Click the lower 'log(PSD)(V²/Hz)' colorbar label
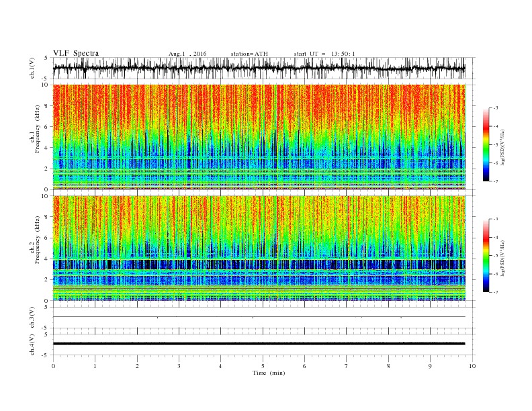The image size is (532, 411). coord(503,258)
